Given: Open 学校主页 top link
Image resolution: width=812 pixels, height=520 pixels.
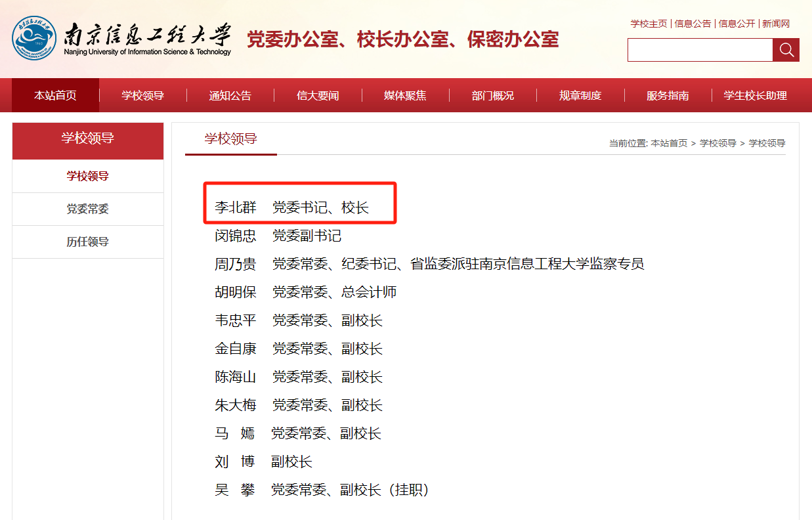Looking at the screenshot, I should point(649,24).
